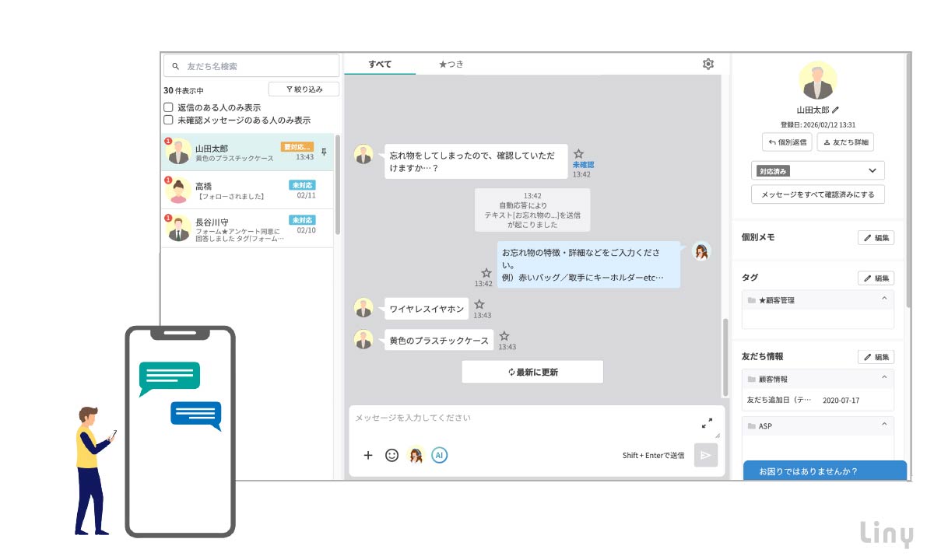Check 未確認メッセージのある人のみ表示
The height and width of the screenshot is (560, 934).
[x=167, y=119]
